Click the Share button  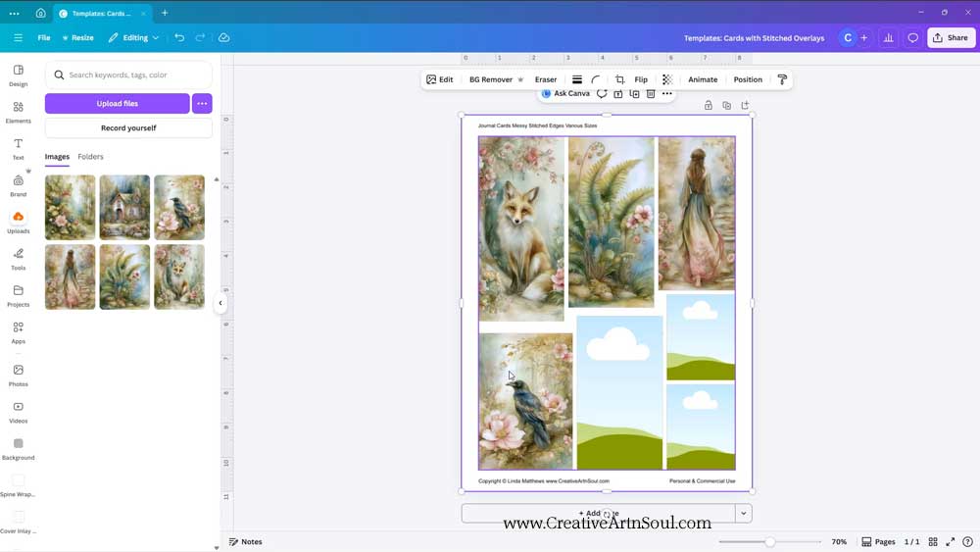coord(951,38)
